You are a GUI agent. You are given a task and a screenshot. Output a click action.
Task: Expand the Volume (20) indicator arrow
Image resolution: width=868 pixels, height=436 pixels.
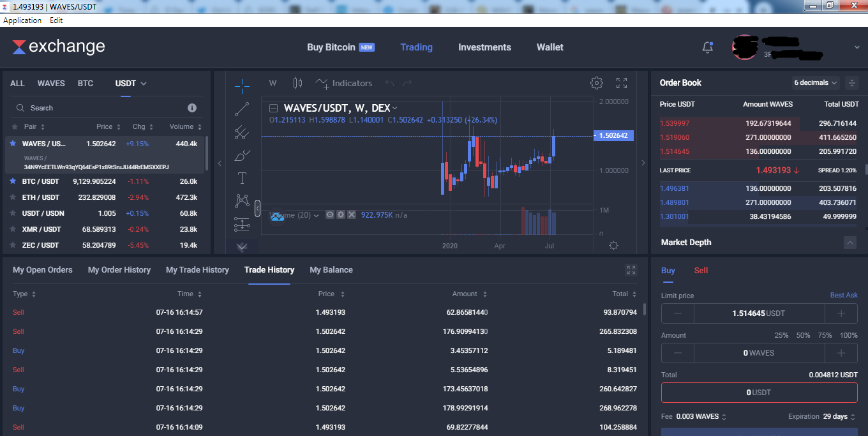click(x=316, y=215)
